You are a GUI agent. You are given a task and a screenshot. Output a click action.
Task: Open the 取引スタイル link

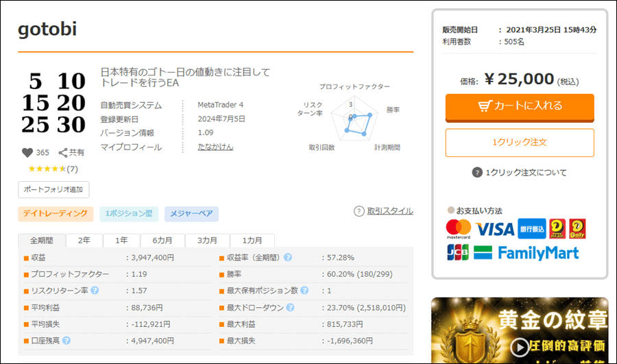(390, 211)
